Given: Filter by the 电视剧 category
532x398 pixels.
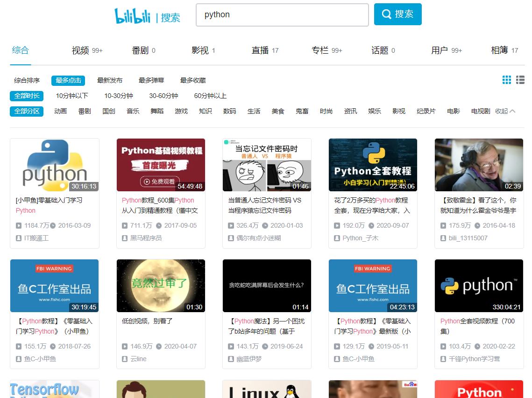Looking at the screenshot, I should (481, 111).
